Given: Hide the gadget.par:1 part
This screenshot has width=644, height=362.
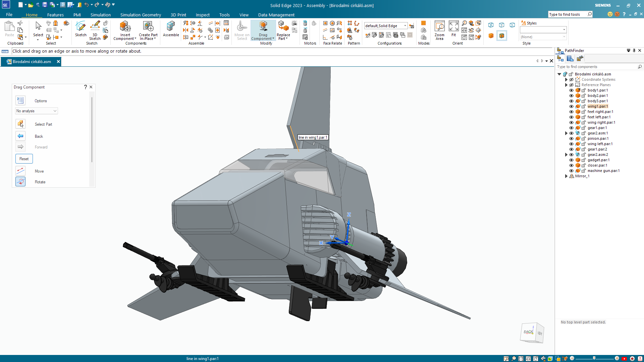Looking at the screenshot, I should click(x=571, y=160).
